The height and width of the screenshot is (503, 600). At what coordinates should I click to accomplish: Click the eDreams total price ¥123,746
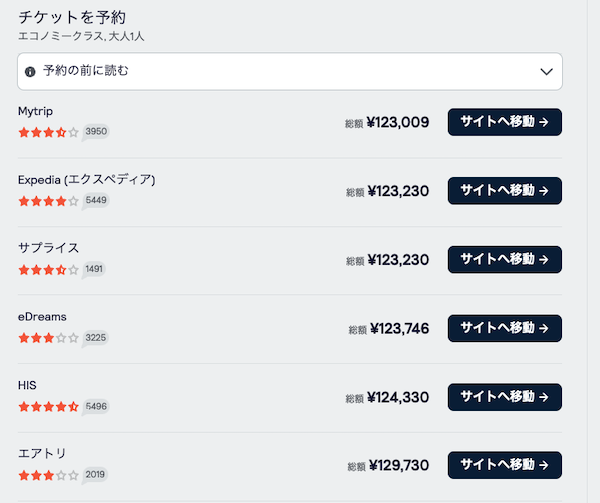pos(399,328)
